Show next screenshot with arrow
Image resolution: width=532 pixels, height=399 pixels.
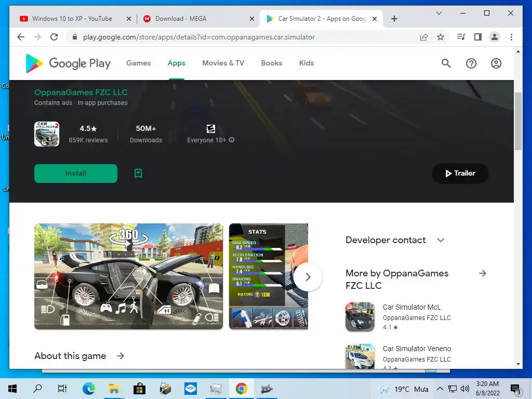pyautogui.click(x=308, y=277)
